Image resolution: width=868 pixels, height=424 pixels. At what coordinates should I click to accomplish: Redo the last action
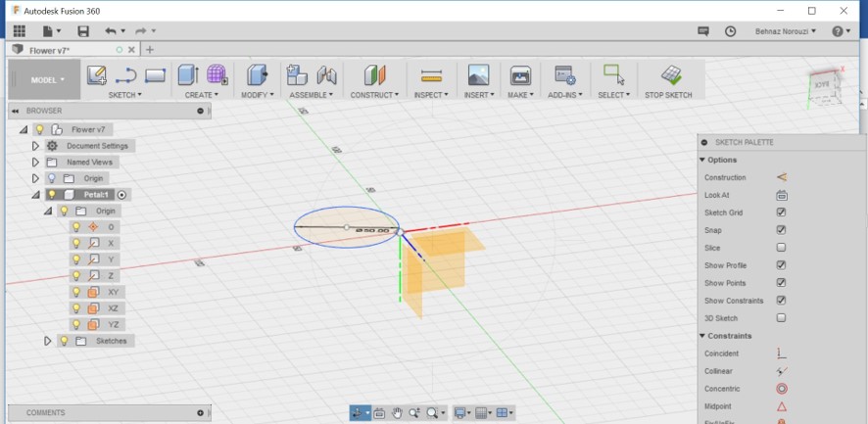pyautogui.click(x=141, y=31)
